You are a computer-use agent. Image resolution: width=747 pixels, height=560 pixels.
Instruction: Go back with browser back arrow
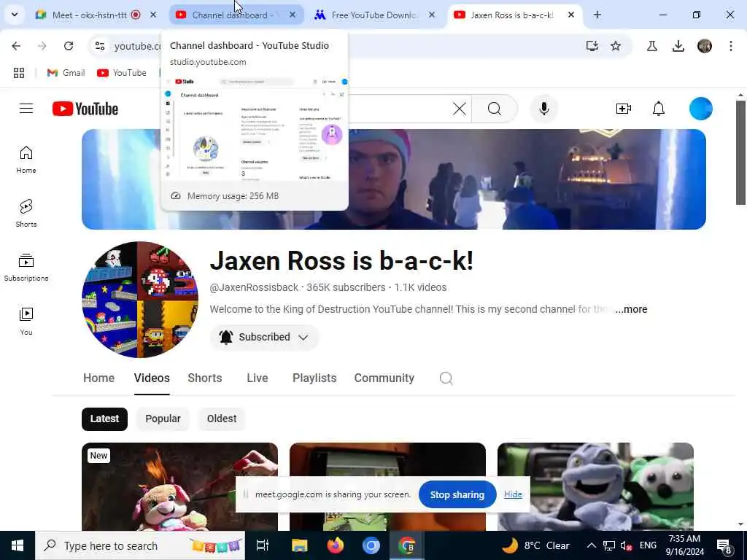tap(16, 46)
